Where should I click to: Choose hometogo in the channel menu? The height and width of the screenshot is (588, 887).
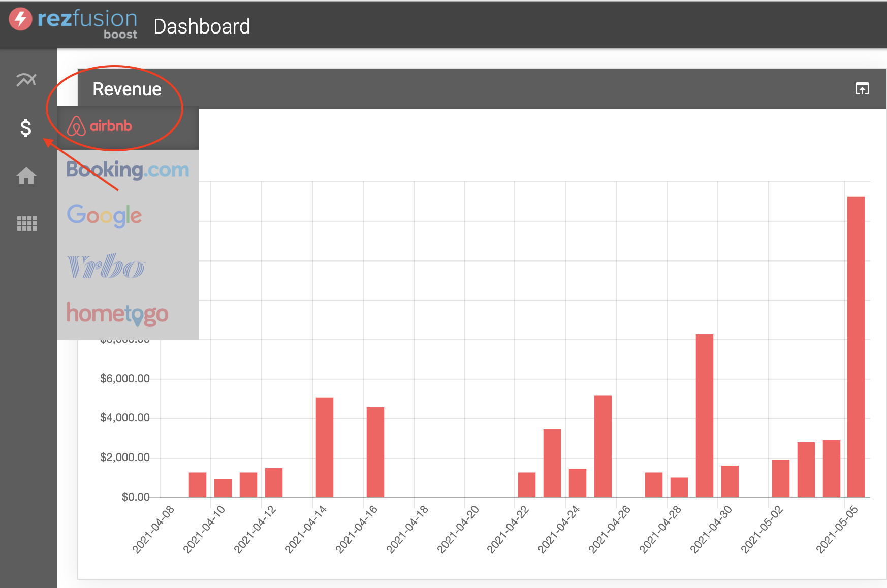pyautogui.click(x=117, y=314)
